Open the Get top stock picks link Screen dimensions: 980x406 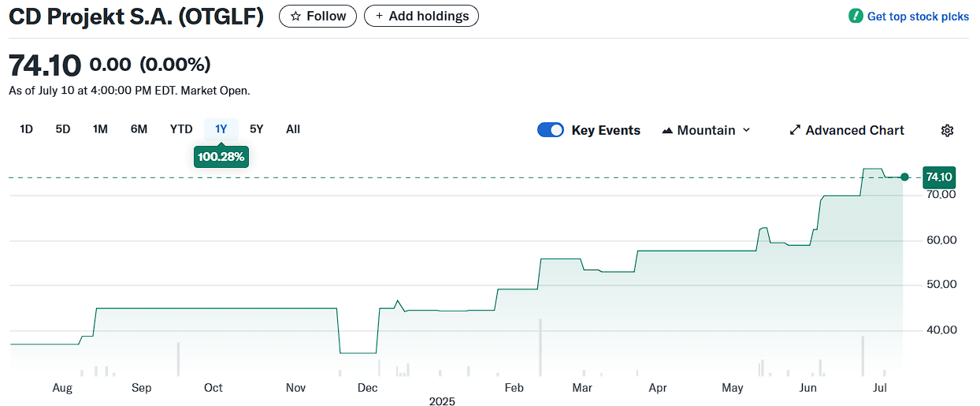coord(918,17)
